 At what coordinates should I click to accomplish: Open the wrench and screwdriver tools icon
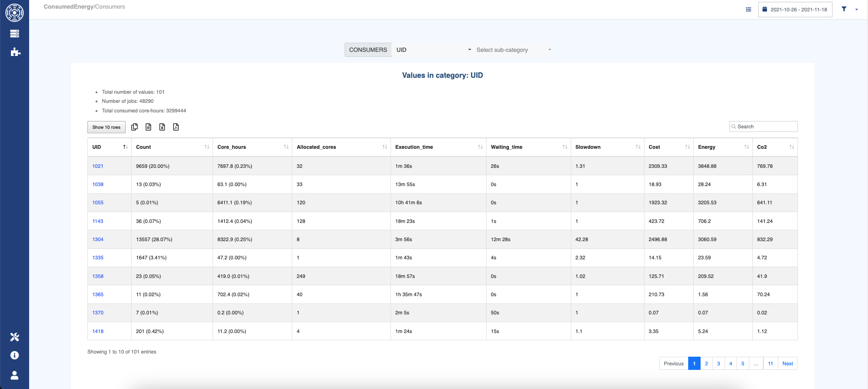pos(15,337)
